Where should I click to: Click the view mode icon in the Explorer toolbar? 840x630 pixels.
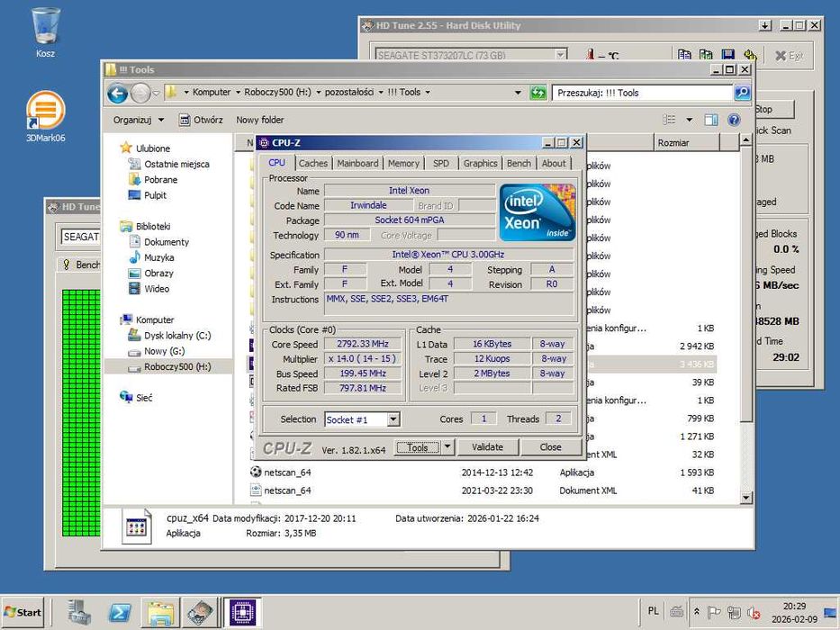[669, 120]
